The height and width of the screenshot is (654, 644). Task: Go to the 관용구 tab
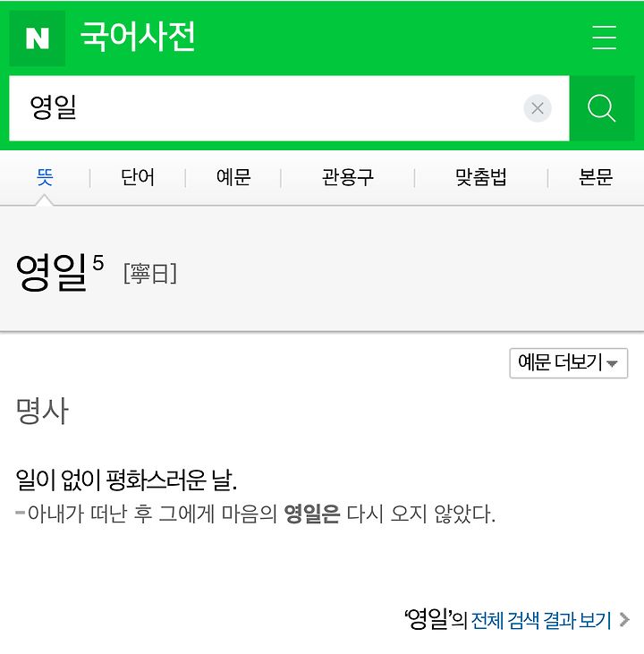pos(347,177)
